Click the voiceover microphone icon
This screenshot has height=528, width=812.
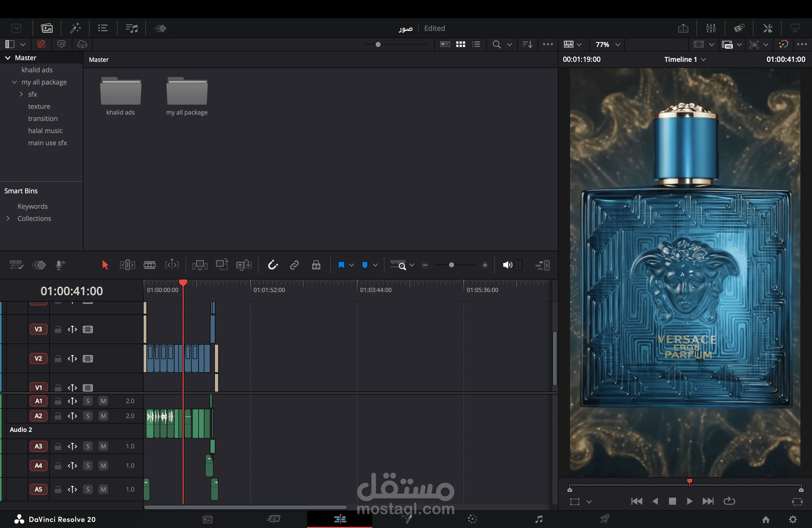60,265
